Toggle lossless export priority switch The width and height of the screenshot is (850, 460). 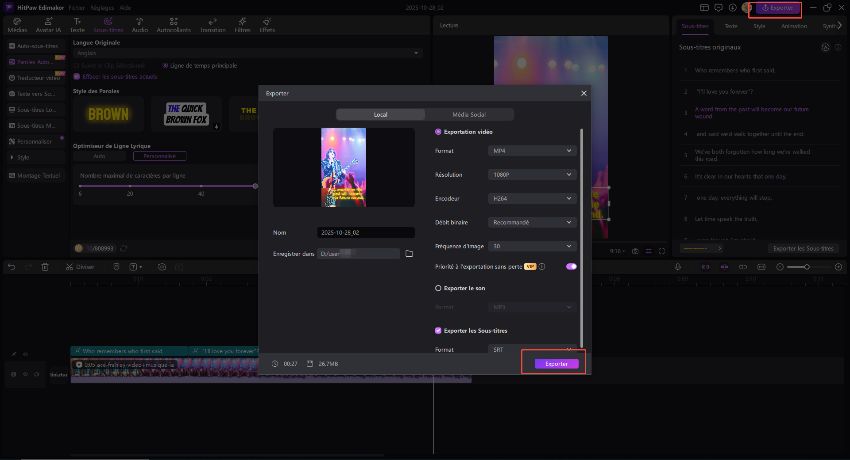coord(571,267)
